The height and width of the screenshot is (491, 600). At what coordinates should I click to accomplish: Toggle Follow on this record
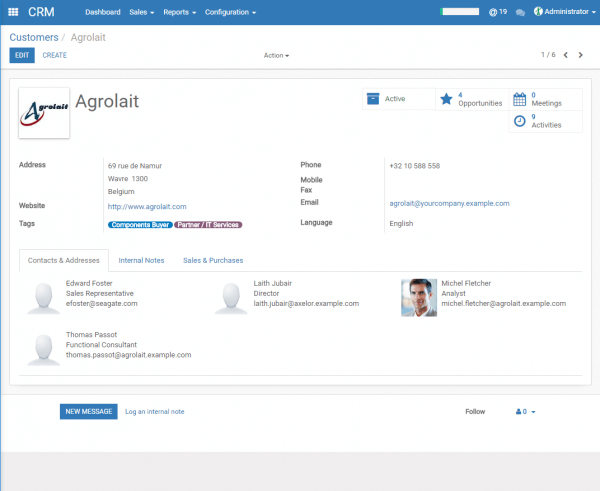coord(475,411)
